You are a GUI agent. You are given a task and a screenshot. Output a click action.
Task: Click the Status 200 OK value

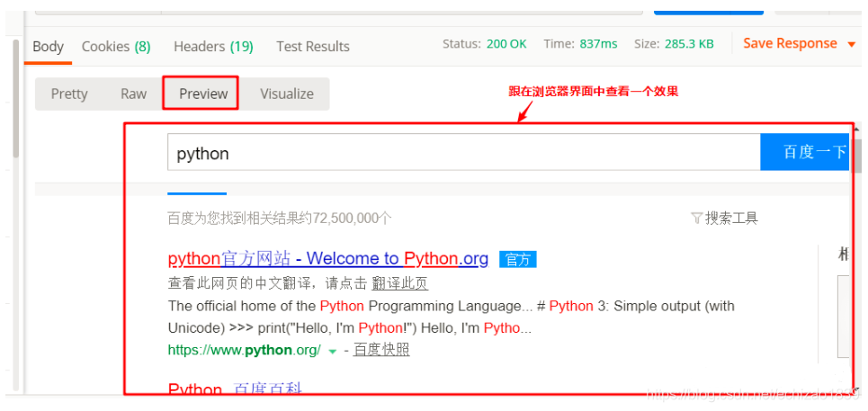coord(506,44)
